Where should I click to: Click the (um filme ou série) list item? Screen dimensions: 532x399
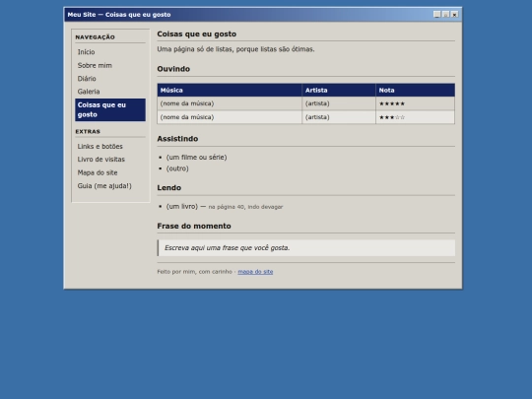[x=196, y=157]
